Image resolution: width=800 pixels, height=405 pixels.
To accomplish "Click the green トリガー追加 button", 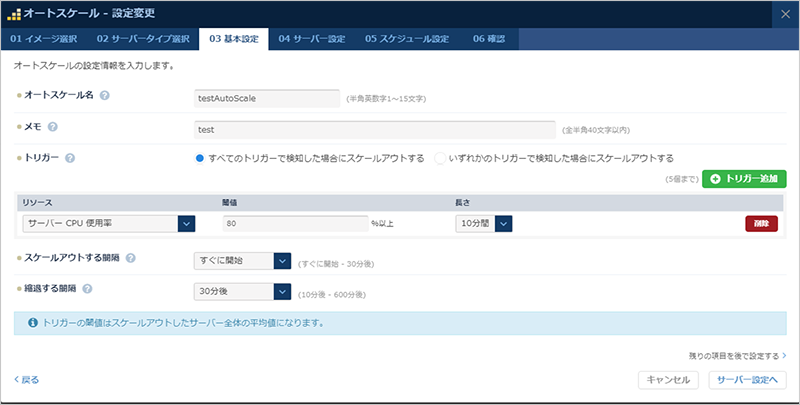I will pos(744,179).
